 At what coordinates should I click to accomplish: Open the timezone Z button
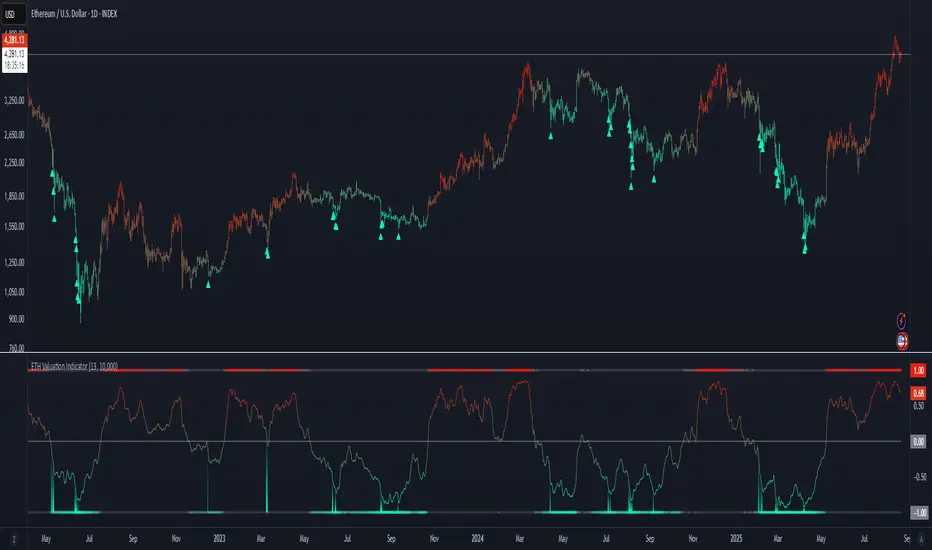point(14,539)
